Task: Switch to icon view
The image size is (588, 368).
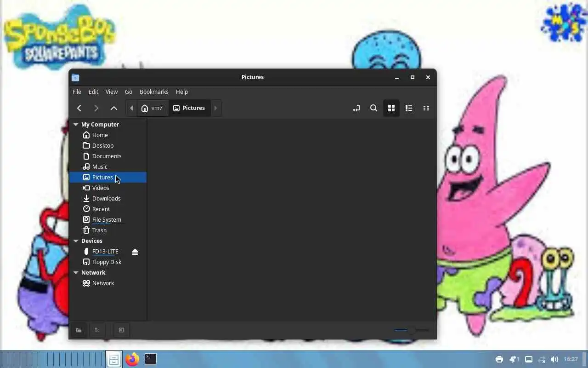Action: (x=391, y=108)
